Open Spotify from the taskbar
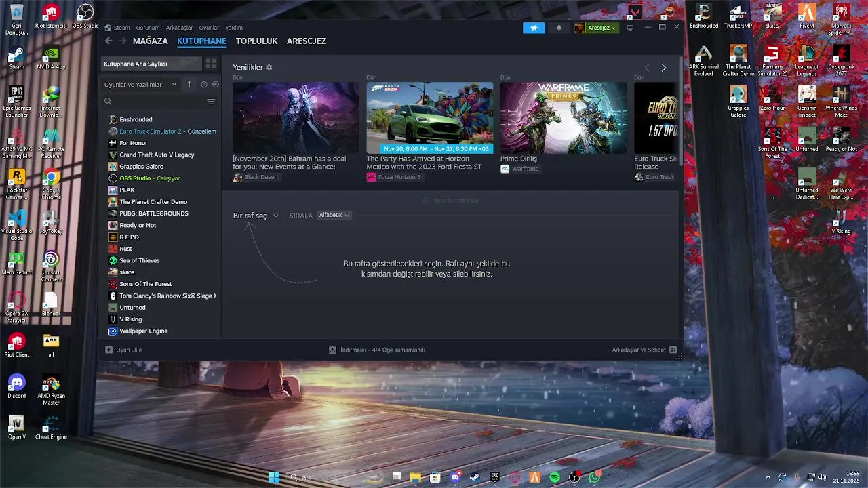The width and height of the screenshot is (868, 488). point(555,477)
